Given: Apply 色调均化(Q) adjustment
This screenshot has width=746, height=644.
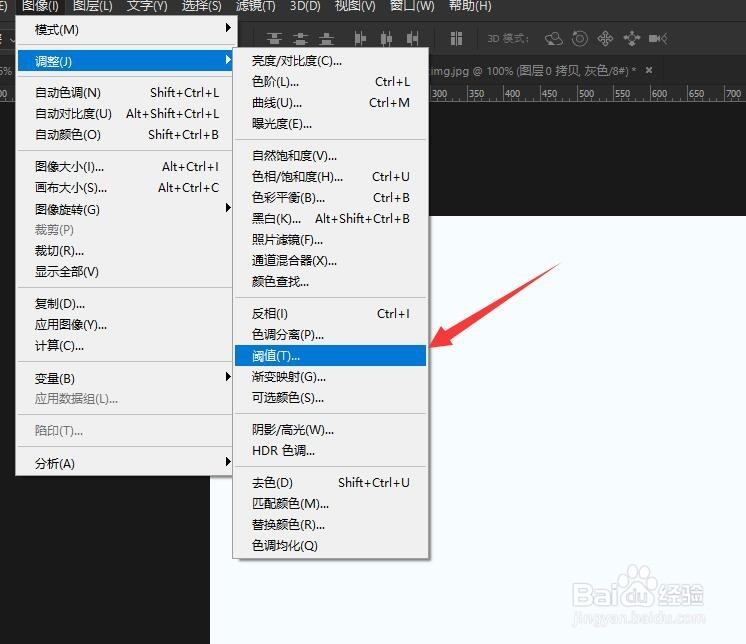Looking at the screenshot, I should click(x=331, y=545).
